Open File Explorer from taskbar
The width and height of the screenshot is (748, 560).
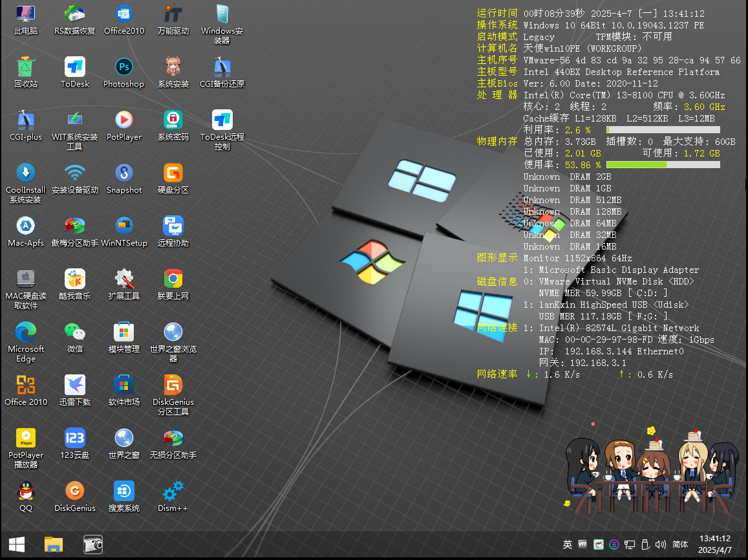(x=54, y=544)
